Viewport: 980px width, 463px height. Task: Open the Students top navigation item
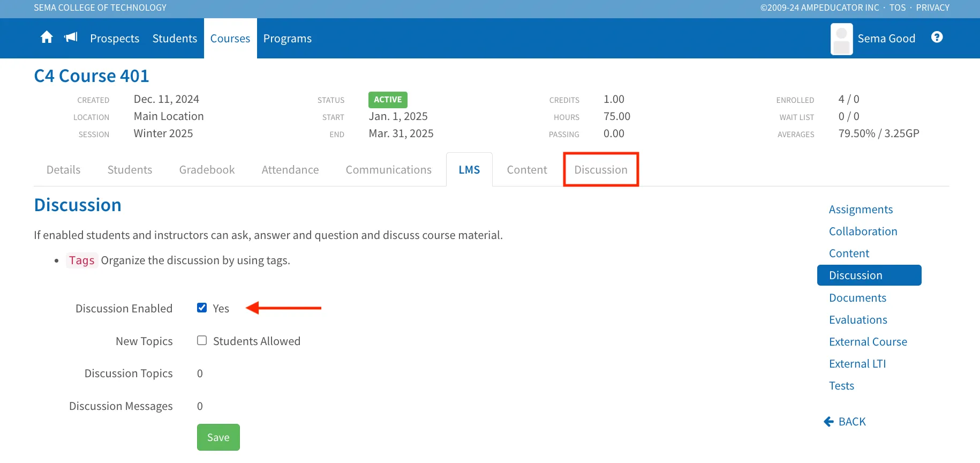(x=175, y=39)
